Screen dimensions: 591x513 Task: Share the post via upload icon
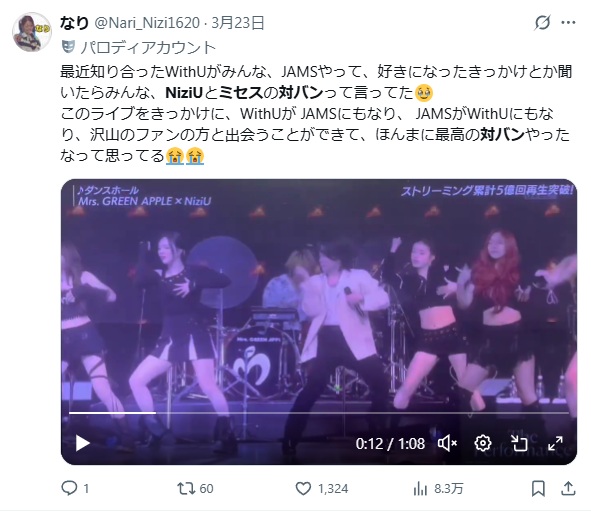[568, 489]
